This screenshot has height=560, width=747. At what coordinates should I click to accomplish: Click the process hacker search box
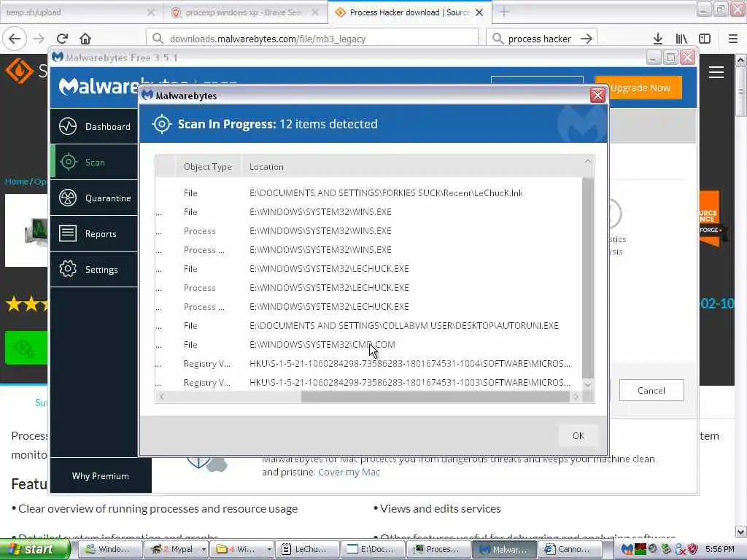pos(539,39)
